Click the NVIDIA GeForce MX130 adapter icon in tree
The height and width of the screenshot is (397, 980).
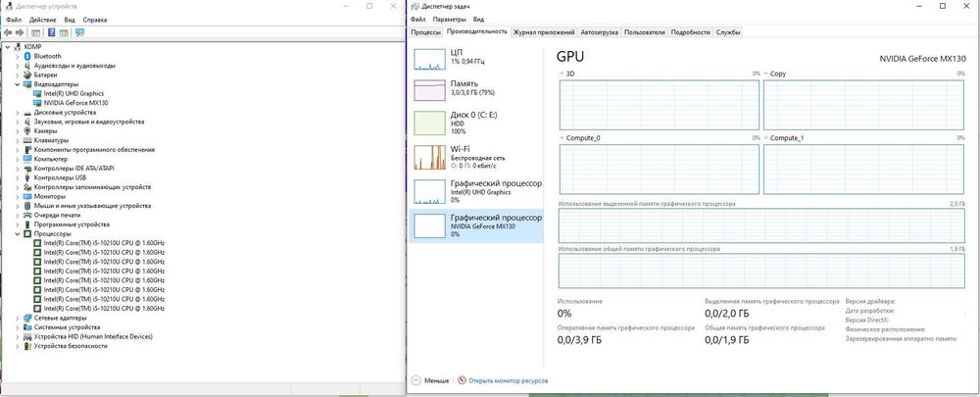[x=37, y=103]
